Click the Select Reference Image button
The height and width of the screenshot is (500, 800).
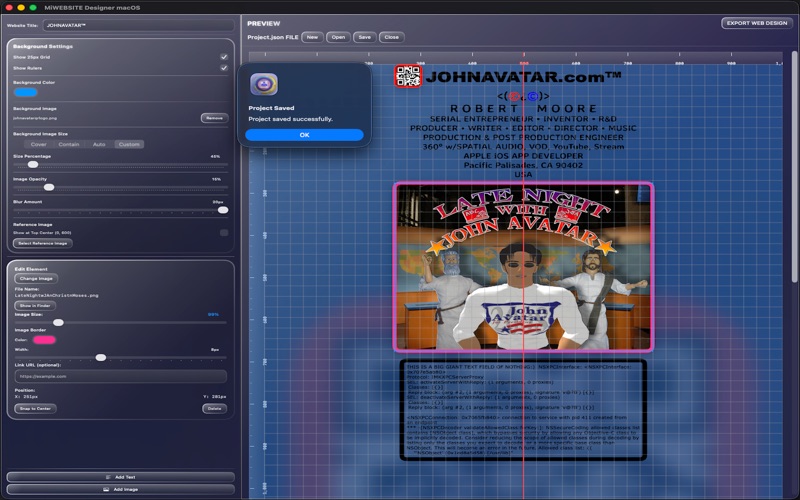42,243
